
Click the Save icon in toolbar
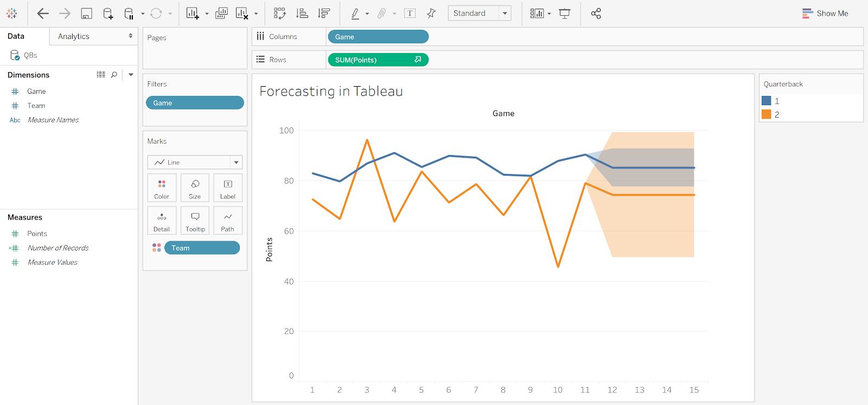tap(86, 14)
